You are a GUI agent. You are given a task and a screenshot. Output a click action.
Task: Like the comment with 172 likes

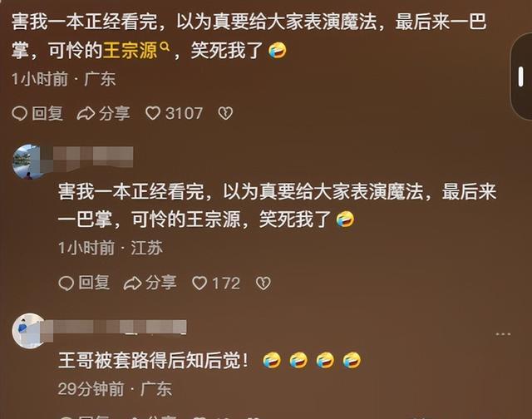click(199, 283)
